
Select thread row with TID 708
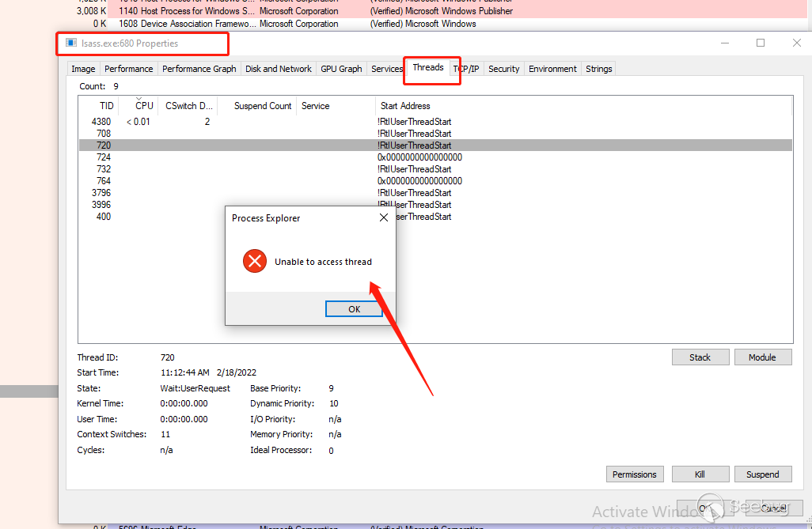435,134
